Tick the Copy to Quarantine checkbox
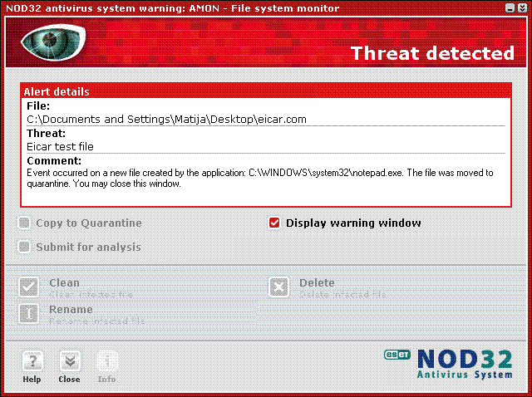Viewport: 532px width, 397px height. coord(24,223)
